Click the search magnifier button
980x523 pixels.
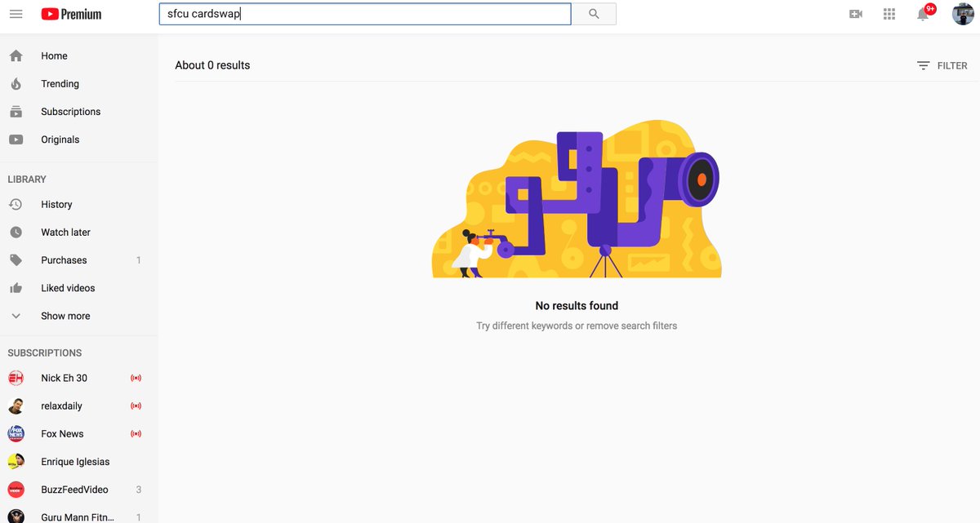594,14
